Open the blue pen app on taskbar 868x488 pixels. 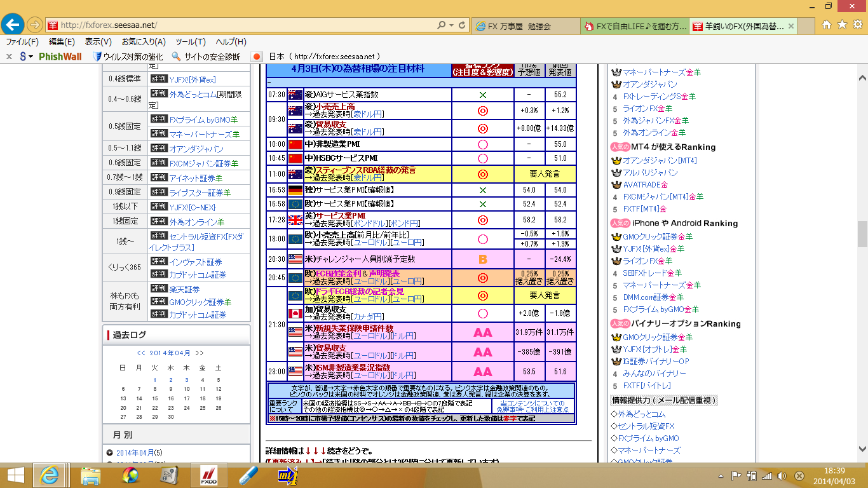click(248, 475)
